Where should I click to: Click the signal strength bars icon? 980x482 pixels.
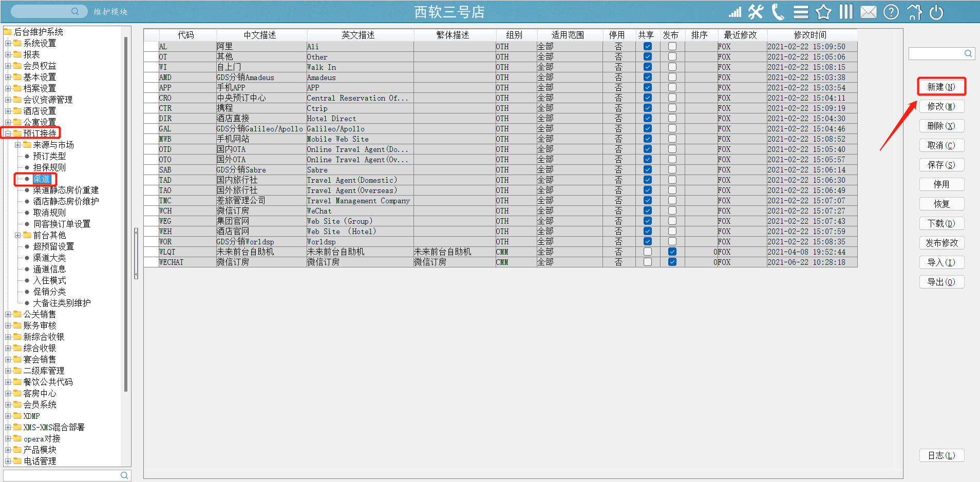point(735,12)
